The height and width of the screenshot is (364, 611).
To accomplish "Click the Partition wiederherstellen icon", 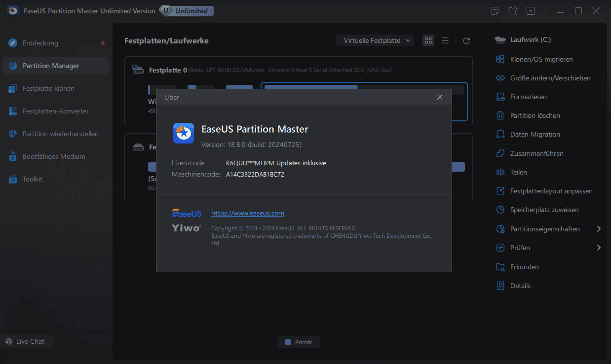I will coord(13,134).
